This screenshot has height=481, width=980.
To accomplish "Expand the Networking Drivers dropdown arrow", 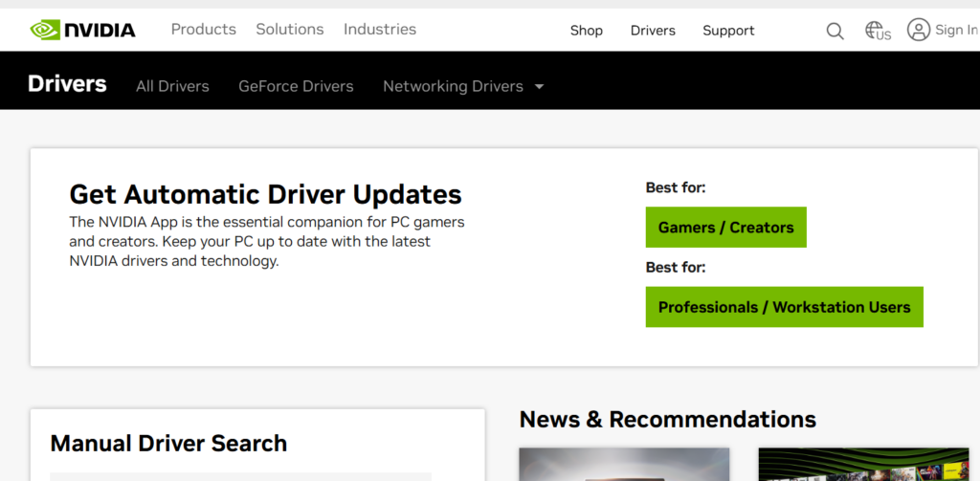I will pyautogui.click(x=540, y=87).
